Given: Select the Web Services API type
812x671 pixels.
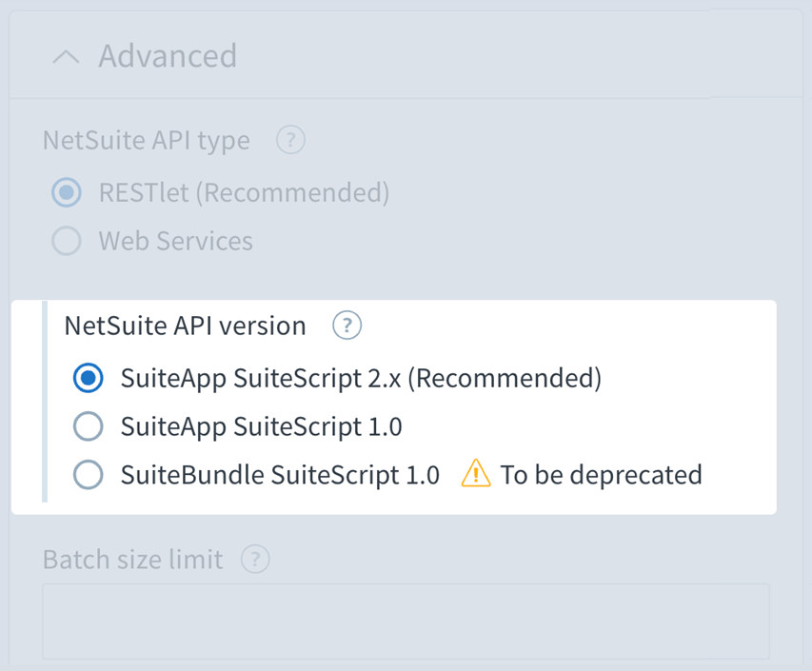Looking at the screenshot, I should 67,241.
